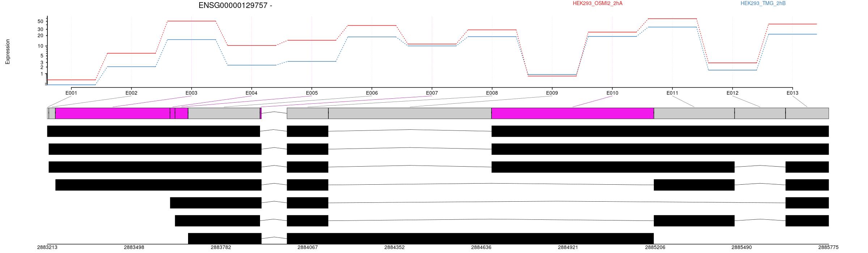Click y-axis tick value 50
This screenshot has width=868, height=253.
[x=41, y=21]
